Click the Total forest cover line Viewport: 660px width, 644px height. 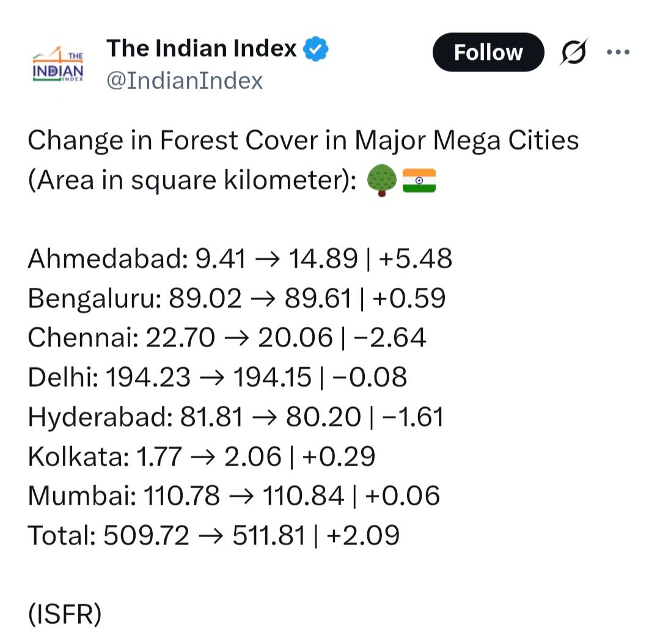coord(213,535)
